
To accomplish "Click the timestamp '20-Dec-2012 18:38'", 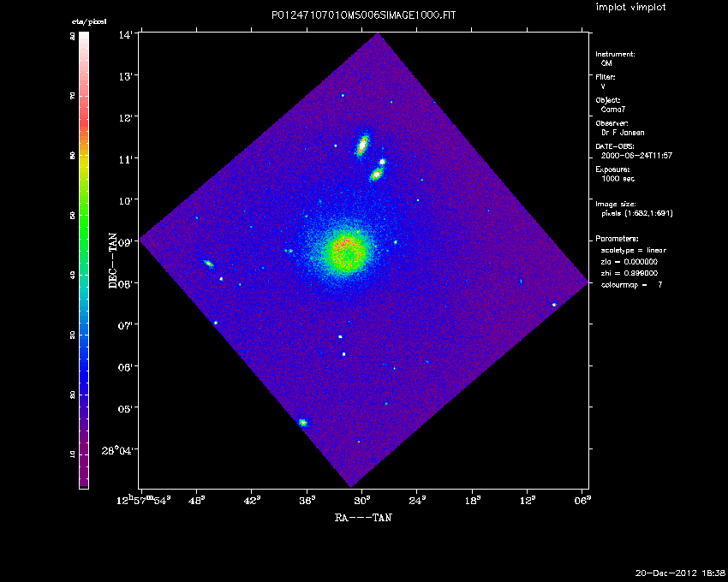I will [680, 573].
